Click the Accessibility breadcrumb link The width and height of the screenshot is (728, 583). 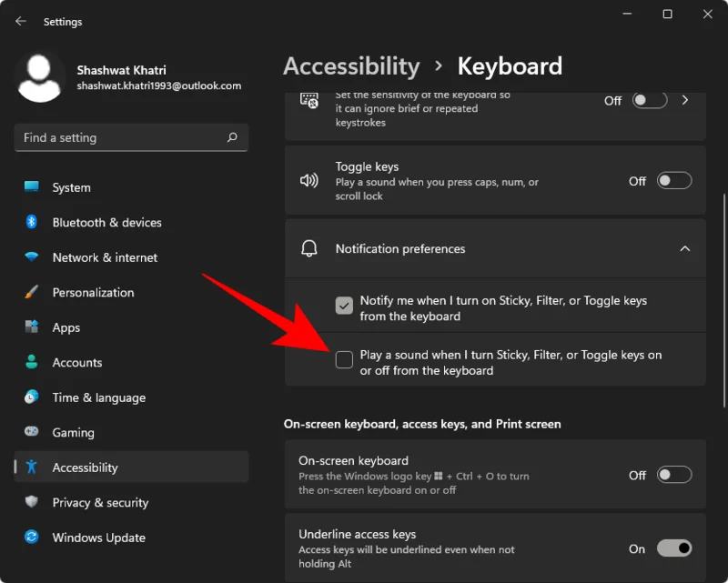tap(351, 65)
